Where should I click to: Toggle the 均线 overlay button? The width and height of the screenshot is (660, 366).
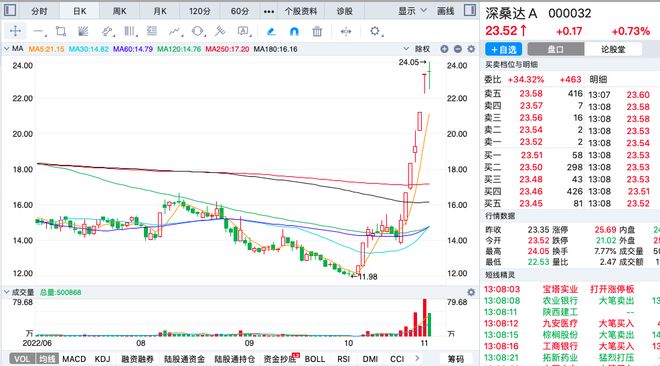click(x=47, y=359)
